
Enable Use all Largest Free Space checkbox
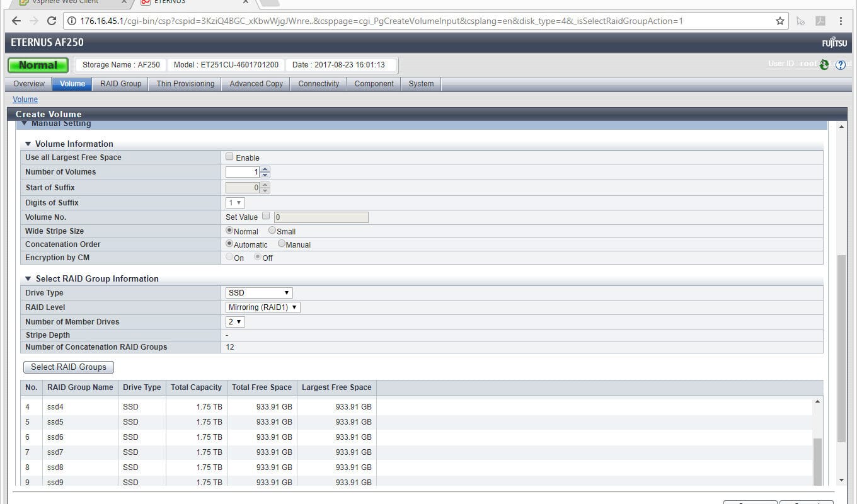click(x=229, y=157)
